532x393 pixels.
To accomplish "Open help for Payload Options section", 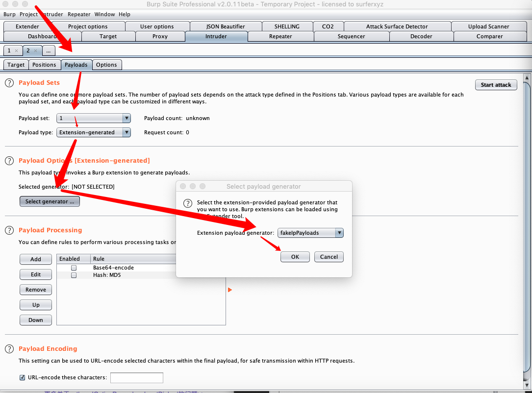I will coord(9,161).
